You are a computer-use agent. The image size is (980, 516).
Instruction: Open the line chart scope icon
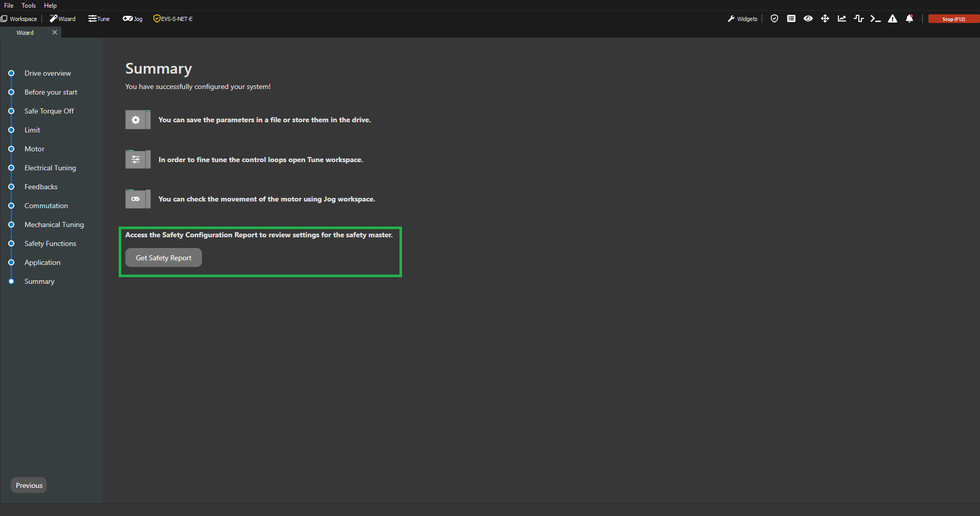coord(842,19)
